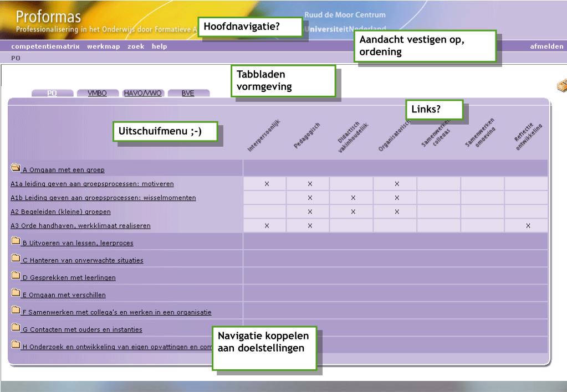This screenshot has height=392, width=567.
Task: Open A3 Orde handhaven, werkklimaat realiseren
Action: click(80, 226)
